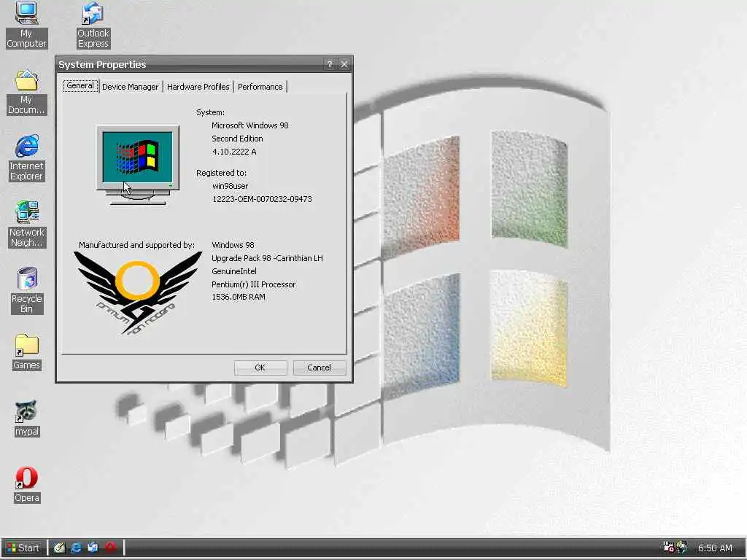Select the General tab
The width and height of the screenshot is (747, 560).
pyautogui.click(x=80, y=86)
